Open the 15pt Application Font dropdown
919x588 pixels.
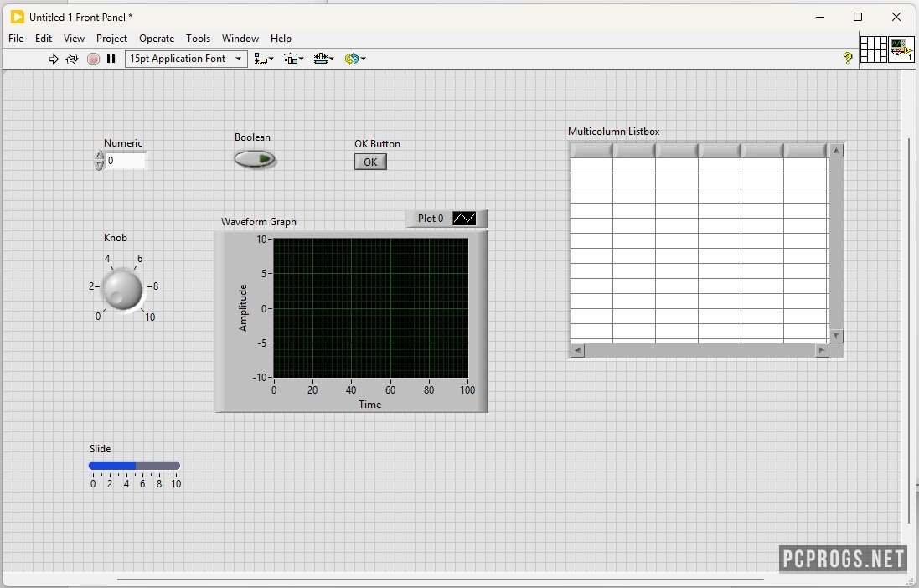[x=186, y=59]
